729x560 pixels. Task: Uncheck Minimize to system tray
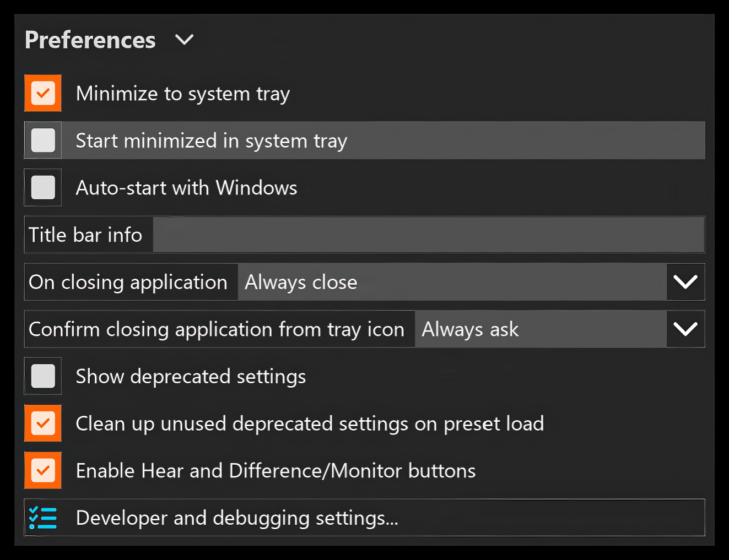click(x=43, y=93)
